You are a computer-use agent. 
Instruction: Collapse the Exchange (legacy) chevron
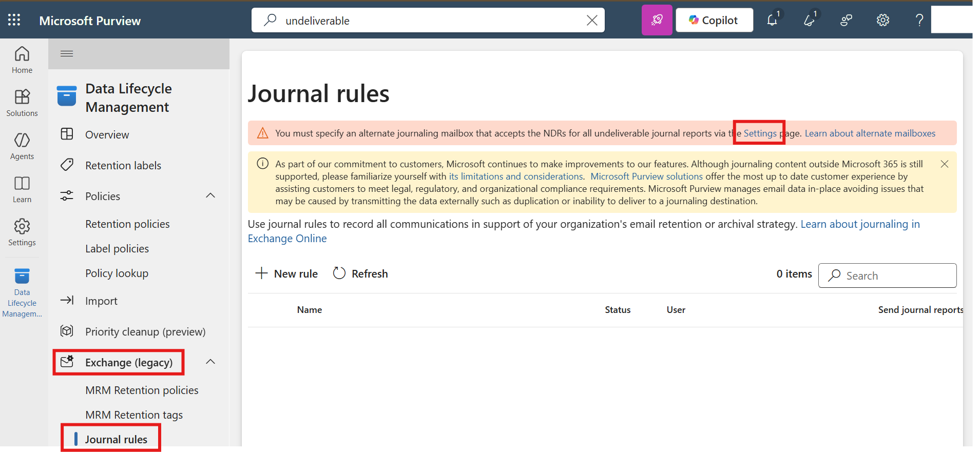[x=210, y=362]
